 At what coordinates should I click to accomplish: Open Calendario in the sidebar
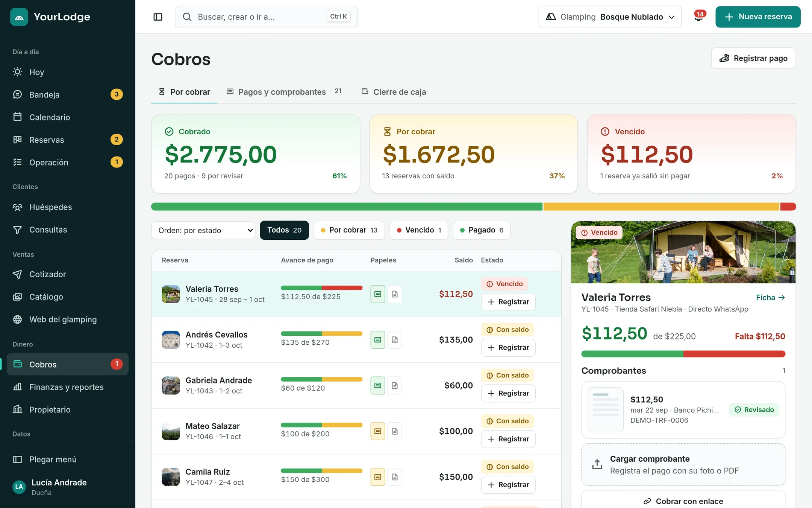pos(68,117)
